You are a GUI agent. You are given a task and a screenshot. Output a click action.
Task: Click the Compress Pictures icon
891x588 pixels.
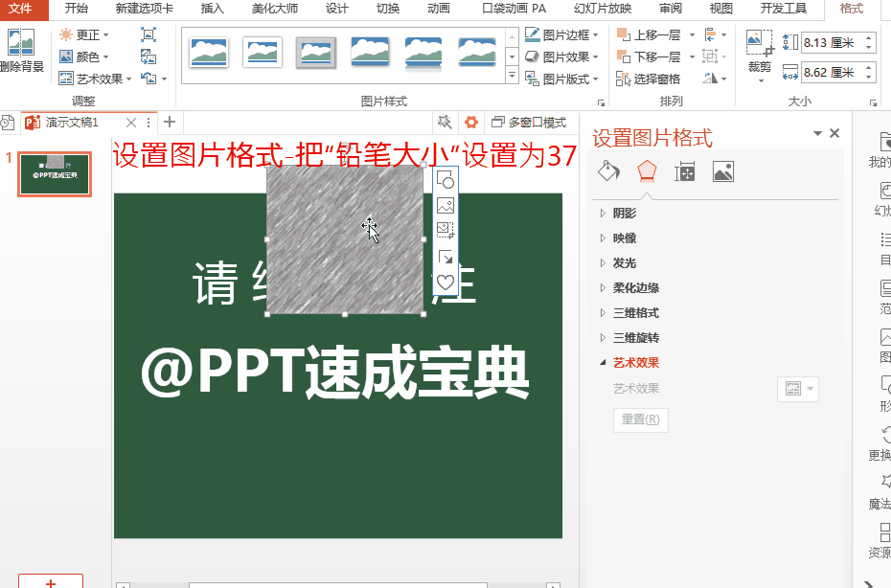coord(148,34)
